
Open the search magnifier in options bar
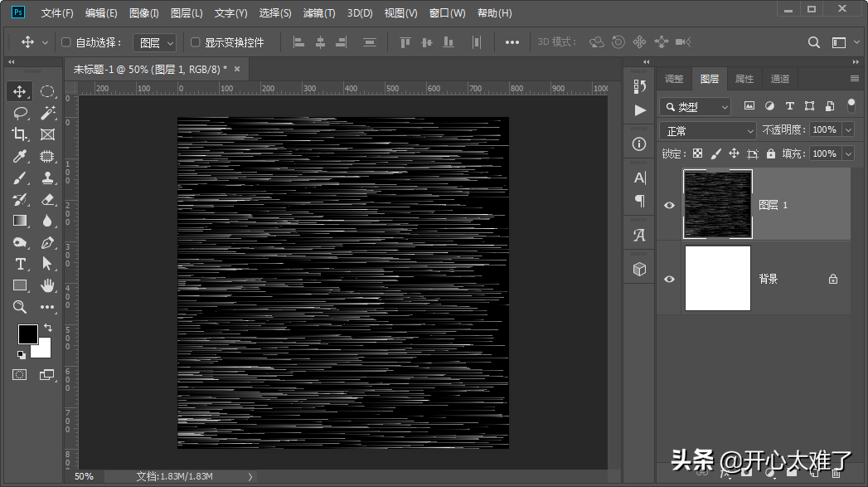[814, 42]
